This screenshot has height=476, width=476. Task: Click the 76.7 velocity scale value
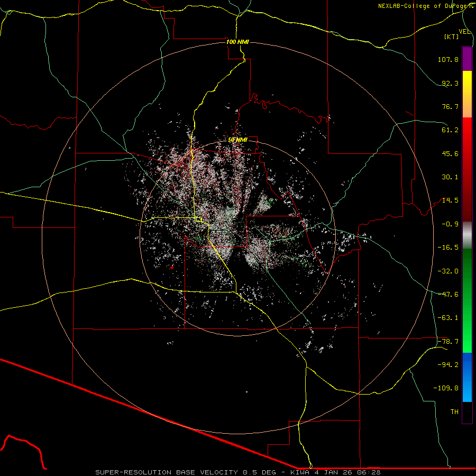point(450,106)
